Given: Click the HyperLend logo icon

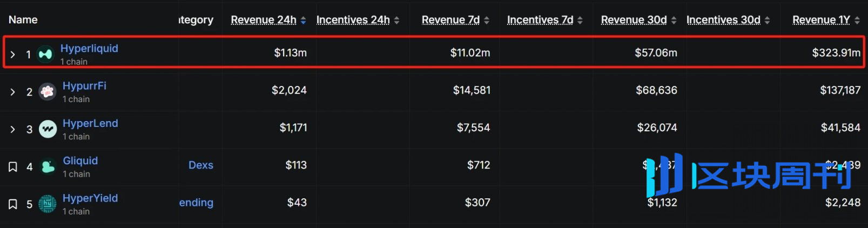Looking at the screenshot, I should pos(48,129).
